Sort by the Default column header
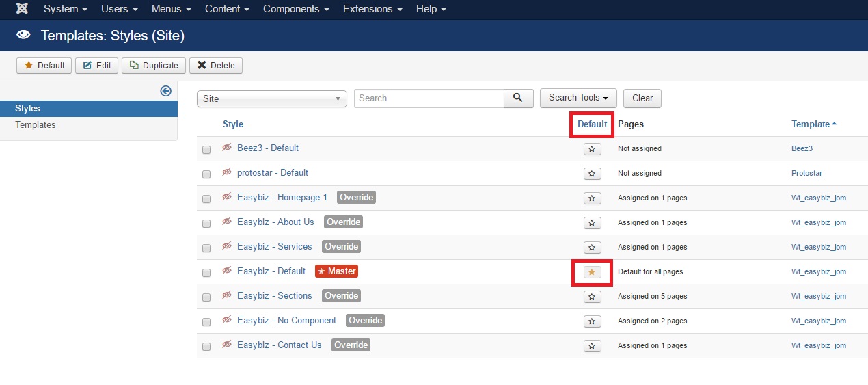The width and height of the screenshot is (868, 385). point(592,124)
